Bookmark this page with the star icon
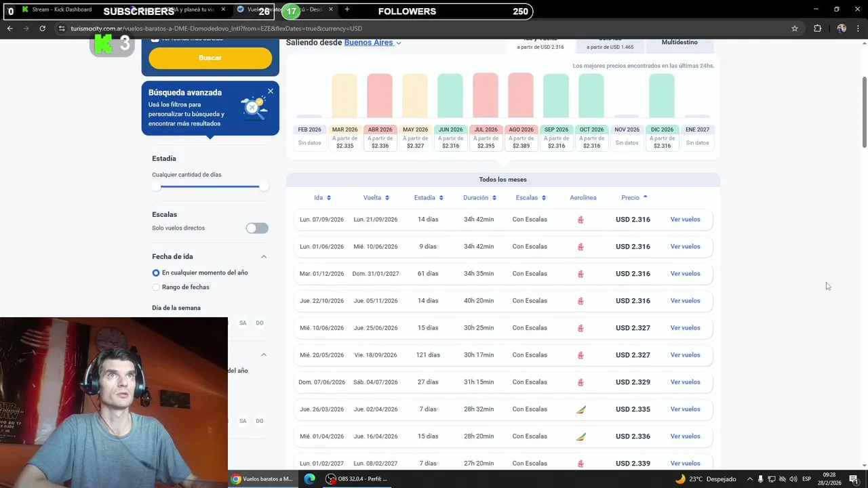The height and width of the screenshot is (488, 868). pyautogui.click(x=795, y=28)
